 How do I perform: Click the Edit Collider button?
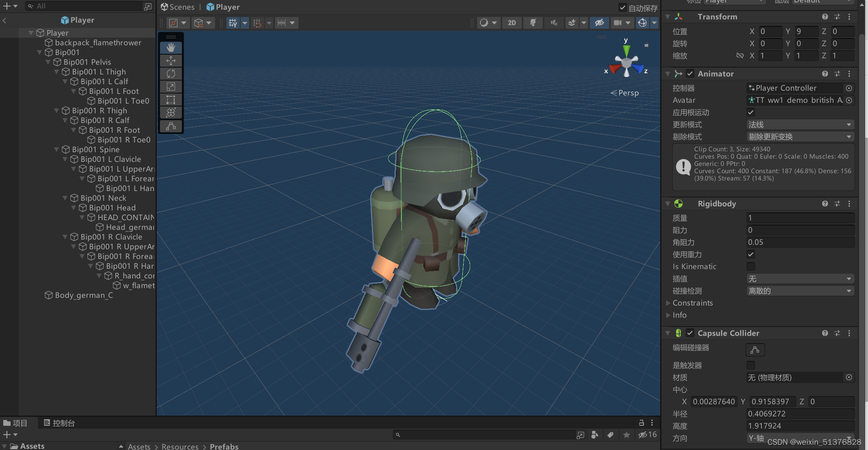tap(755, 350)
